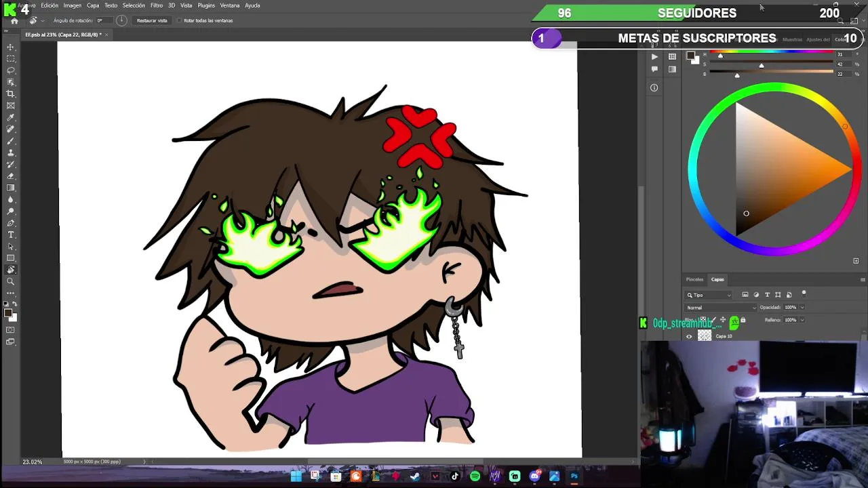Open the Ventana menu

click(x=230, y=5)
